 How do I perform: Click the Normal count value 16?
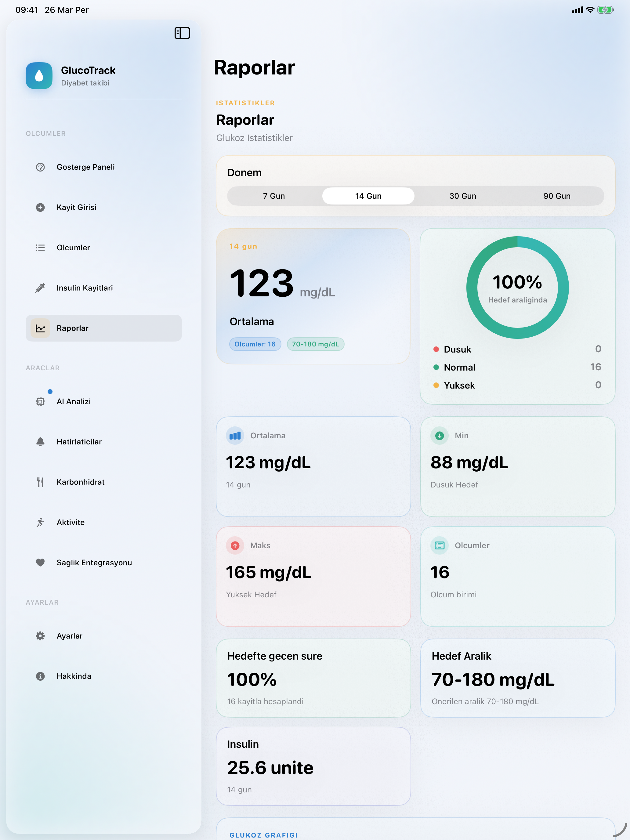click(x=596, y=367)
